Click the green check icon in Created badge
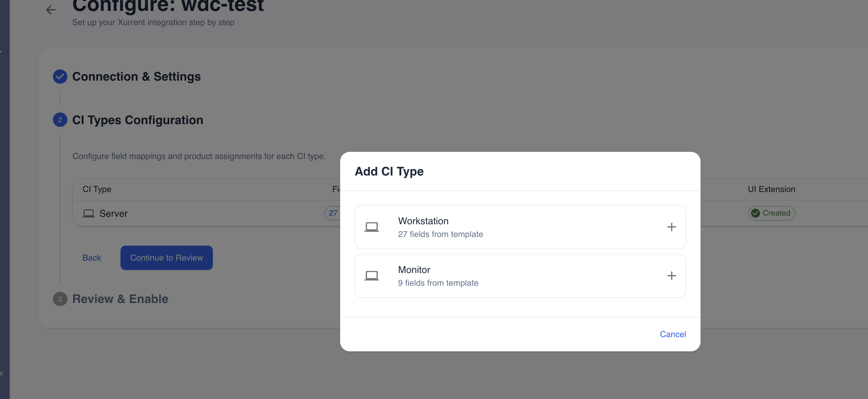868x399 pixels. coord(756,213)
